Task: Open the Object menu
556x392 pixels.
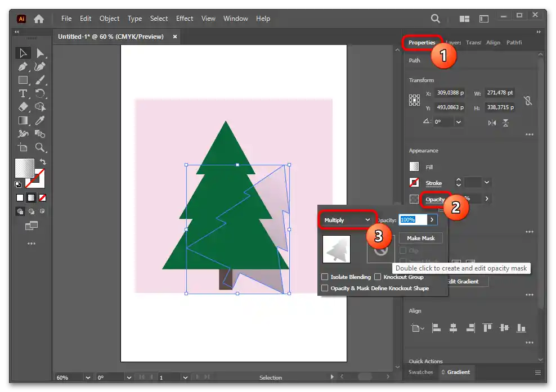Action: (109, 19)
